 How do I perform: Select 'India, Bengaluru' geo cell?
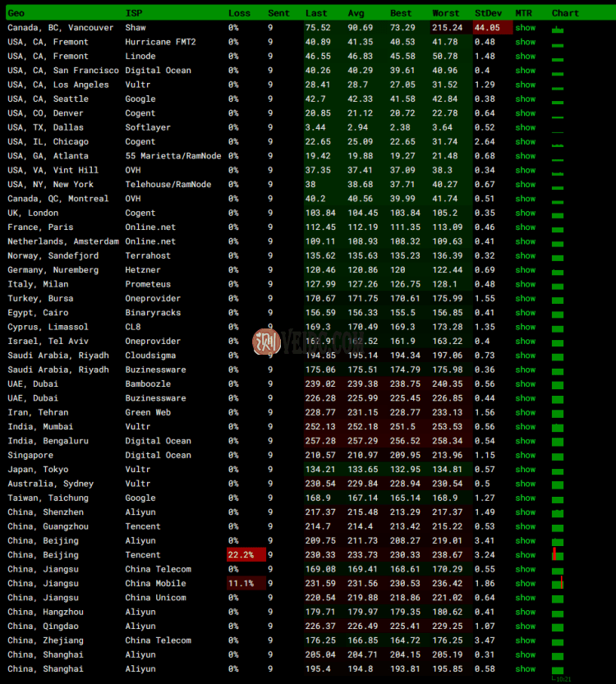pos(48,441)
